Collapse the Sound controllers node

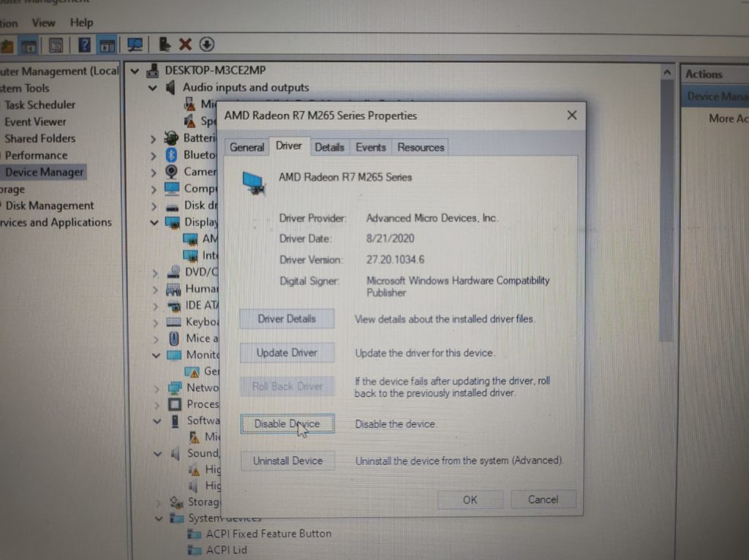(157, 453)
